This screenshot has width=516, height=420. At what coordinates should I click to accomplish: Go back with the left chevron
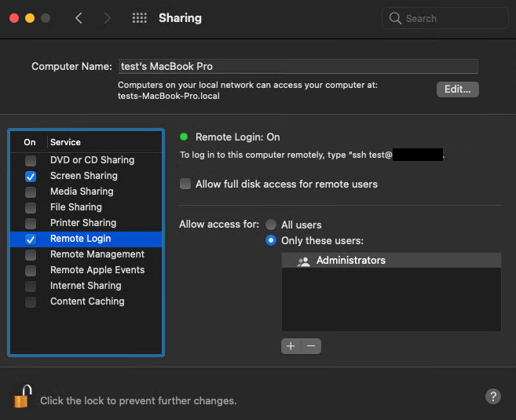coord(79,18)
